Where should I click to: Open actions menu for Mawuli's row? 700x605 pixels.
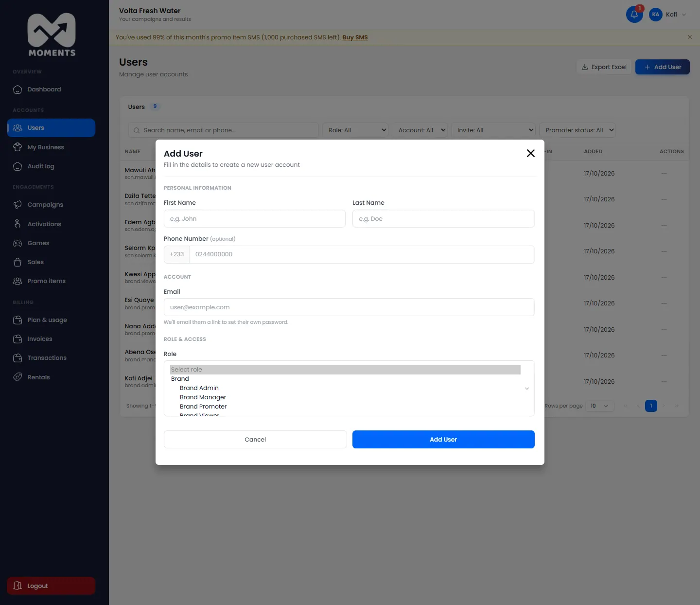[664, 174]
